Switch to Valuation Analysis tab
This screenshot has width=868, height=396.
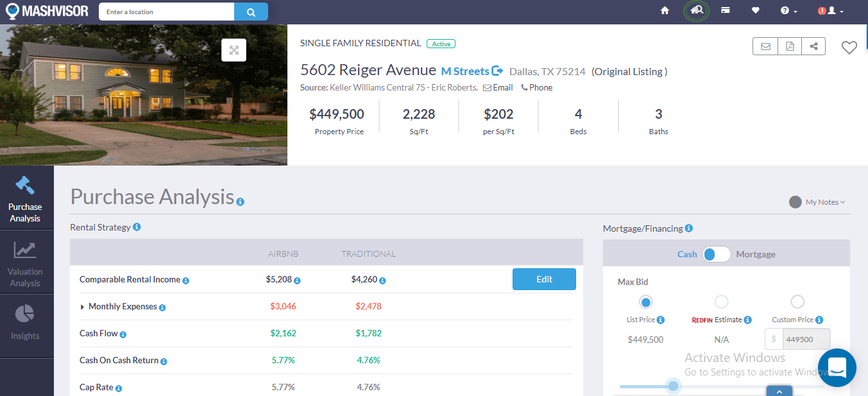click(x=26, y=264)
